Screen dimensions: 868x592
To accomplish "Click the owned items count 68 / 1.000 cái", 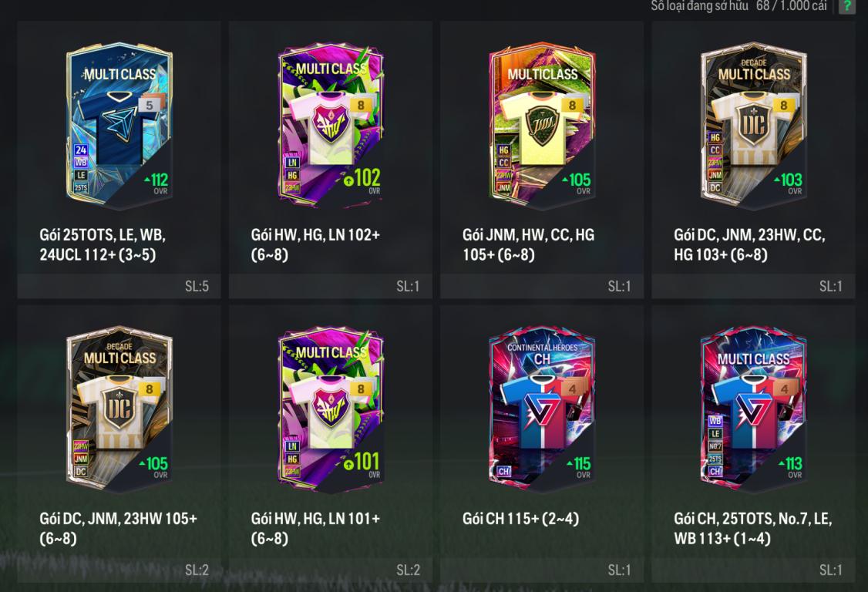I will pos(792,6).
